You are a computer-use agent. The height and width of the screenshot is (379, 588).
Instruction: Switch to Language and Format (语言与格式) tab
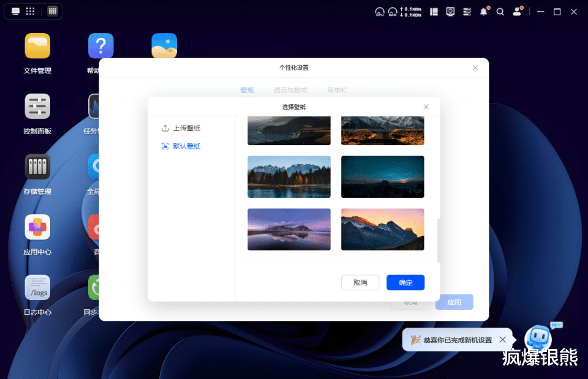click(x=290, y=90)
